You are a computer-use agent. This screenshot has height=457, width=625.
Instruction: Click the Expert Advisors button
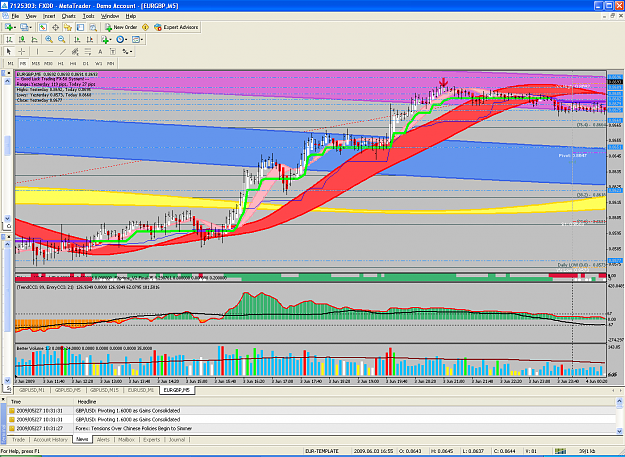pyautogui.click(x=176, y=27)
